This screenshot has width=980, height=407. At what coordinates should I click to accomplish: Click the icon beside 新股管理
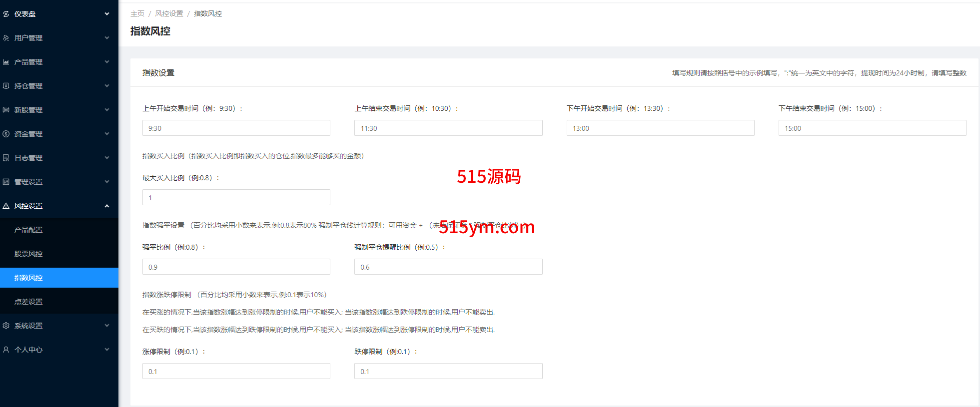[6, 110]
